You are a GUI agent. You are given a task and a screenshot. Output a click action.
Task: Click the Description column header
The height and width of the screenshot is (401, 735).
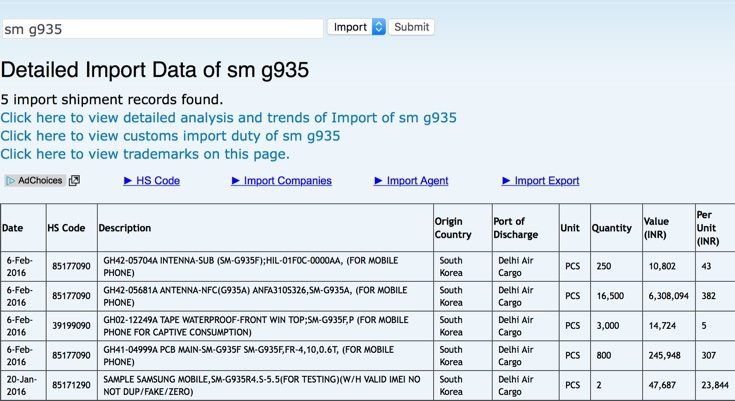click(265, 227)
